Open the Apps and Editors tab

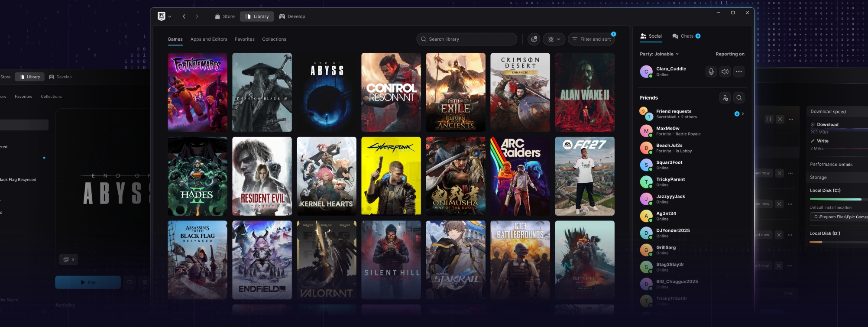[x=209, y=39]
